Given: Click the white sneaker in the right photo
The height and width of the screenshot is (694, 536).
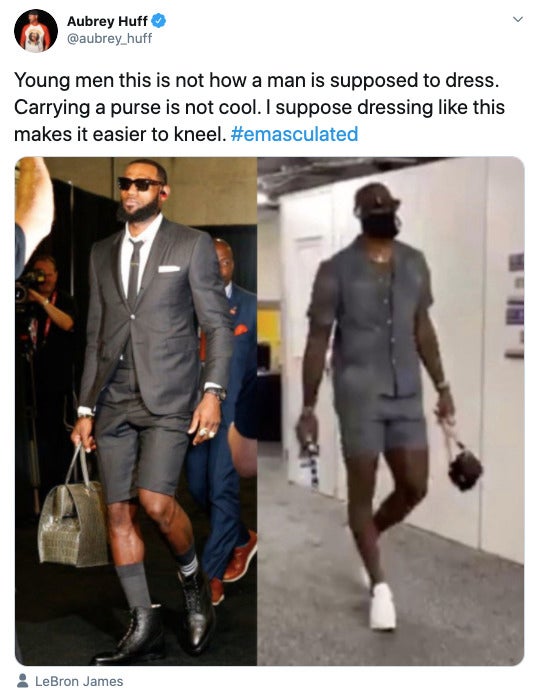Looking at the screenshot, I should tap(382, 605).
